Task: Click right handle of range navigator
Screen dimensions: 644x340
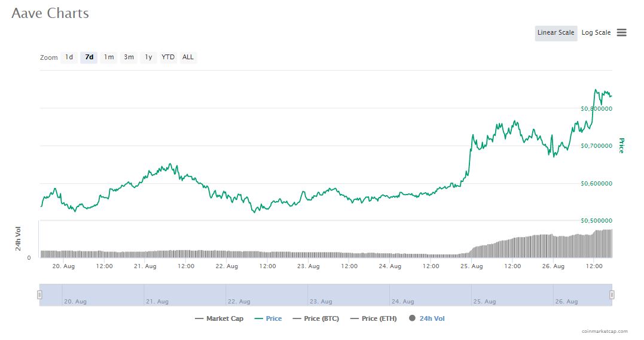Action: (x=612, y=295)
